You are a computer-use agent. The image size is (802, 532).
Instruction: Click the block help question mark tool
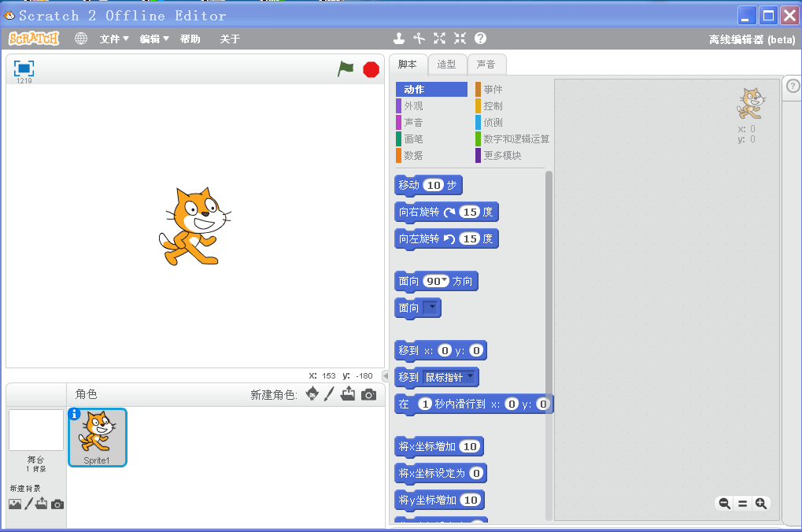tap(480, 39)
